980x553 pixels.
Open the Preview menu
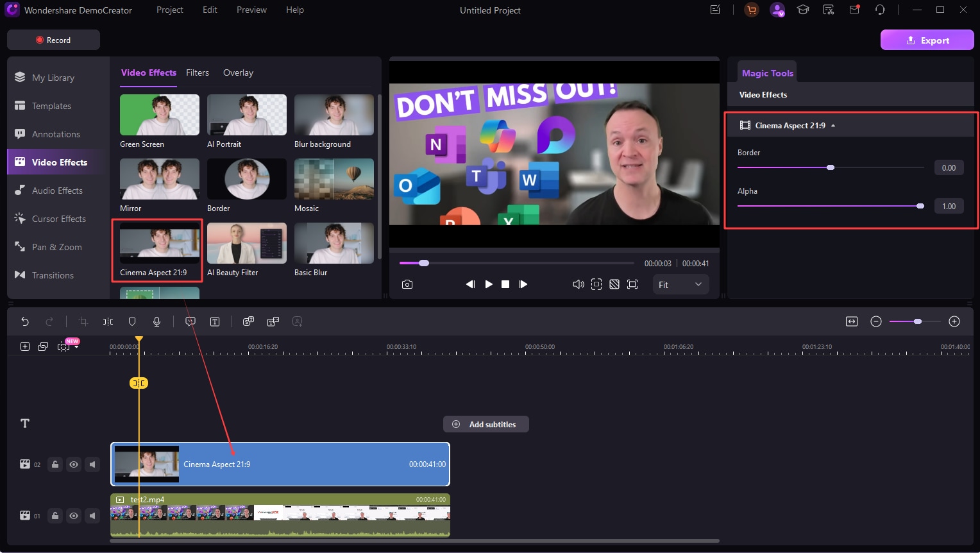pos(251,10)
